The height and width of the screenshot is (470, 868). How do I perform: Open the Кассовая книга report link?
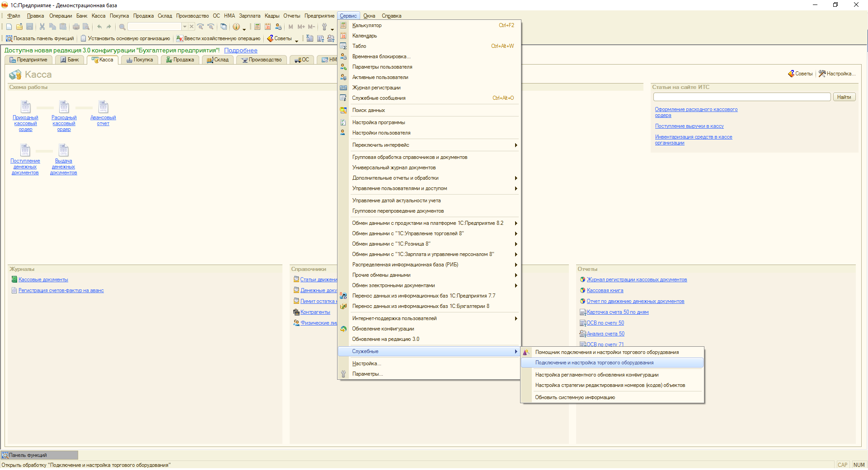click(605, 290)
